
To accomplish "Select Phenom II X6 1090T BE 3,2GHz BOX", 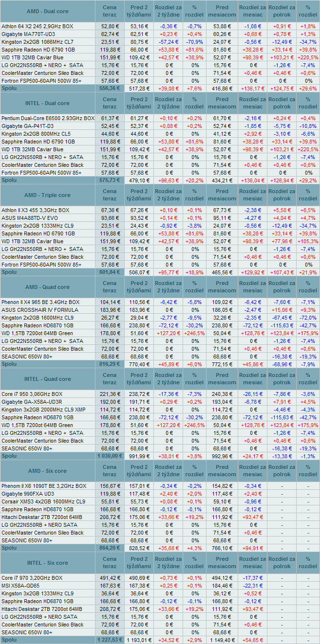I will coord(44,486).
